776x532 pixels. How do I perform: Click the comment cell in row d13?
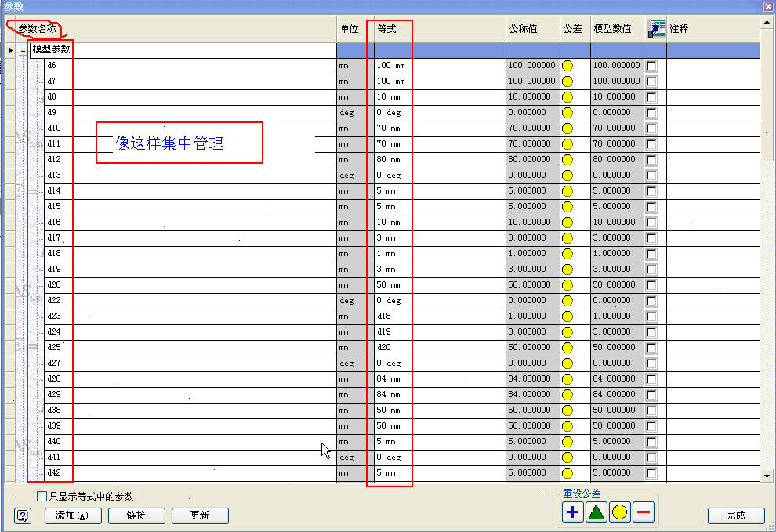coord(713,176)
